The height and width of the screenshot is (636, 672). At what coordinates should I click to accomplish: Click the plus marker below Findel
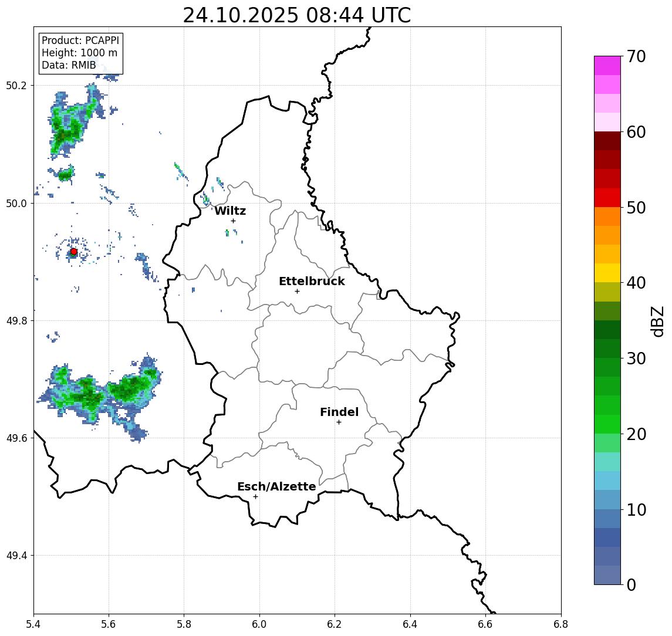pos(339,422)
